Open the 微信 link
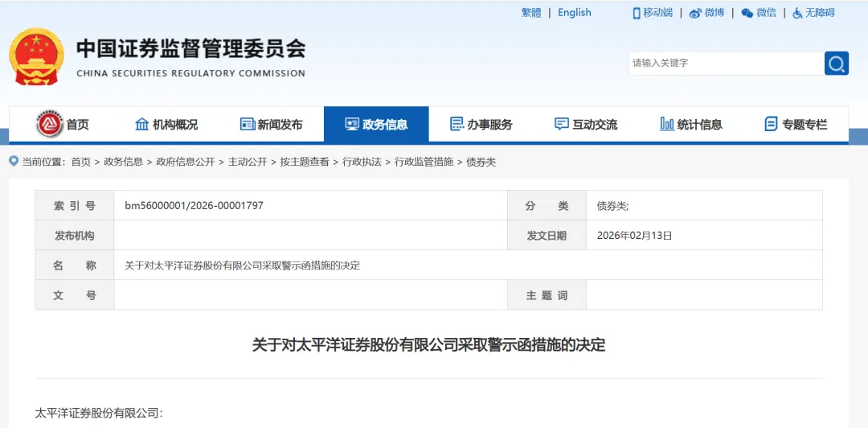The height and width of the screenshot is (428, 868). pos(766,13)
